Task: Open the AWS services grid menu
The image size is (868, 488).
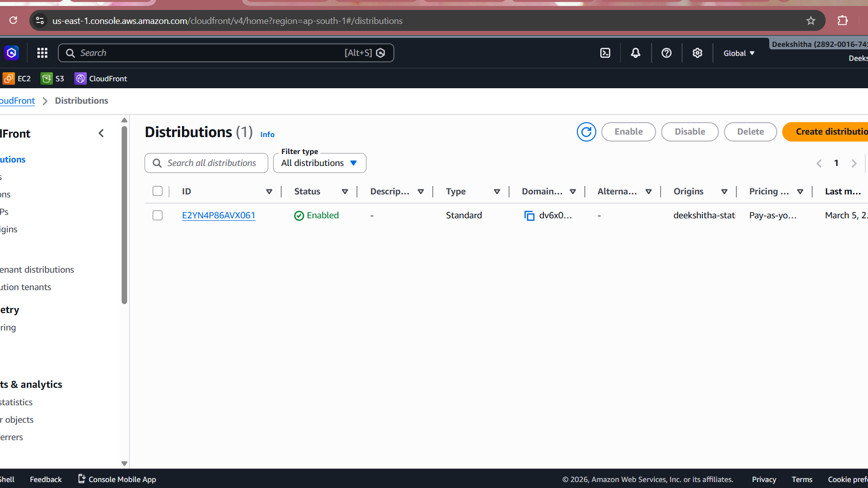Action: pos(42,53)
